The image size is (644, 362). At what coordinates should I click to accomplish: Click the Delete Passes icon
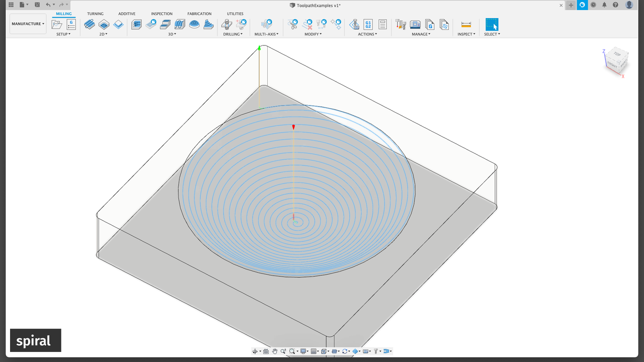[308, 25]
